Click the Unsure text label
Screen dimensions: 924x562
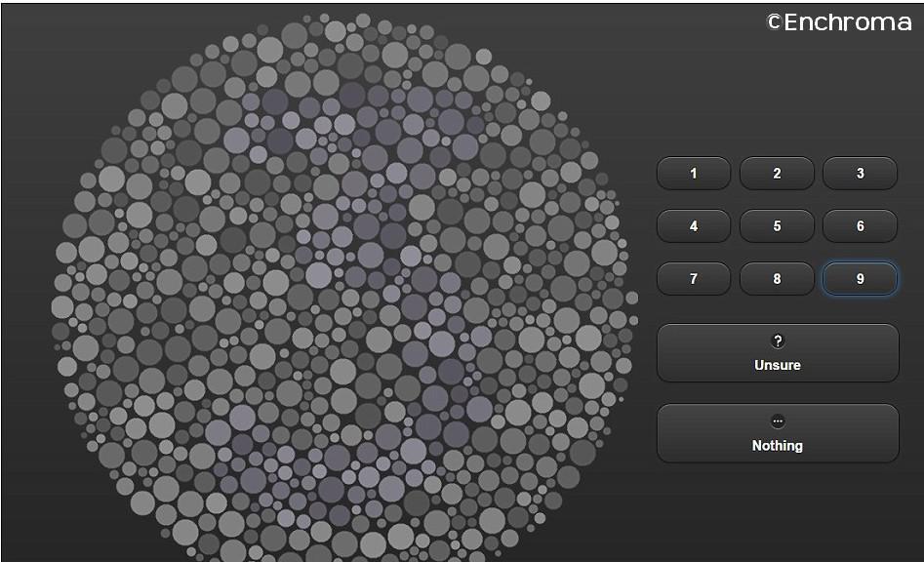click(778, 365)
